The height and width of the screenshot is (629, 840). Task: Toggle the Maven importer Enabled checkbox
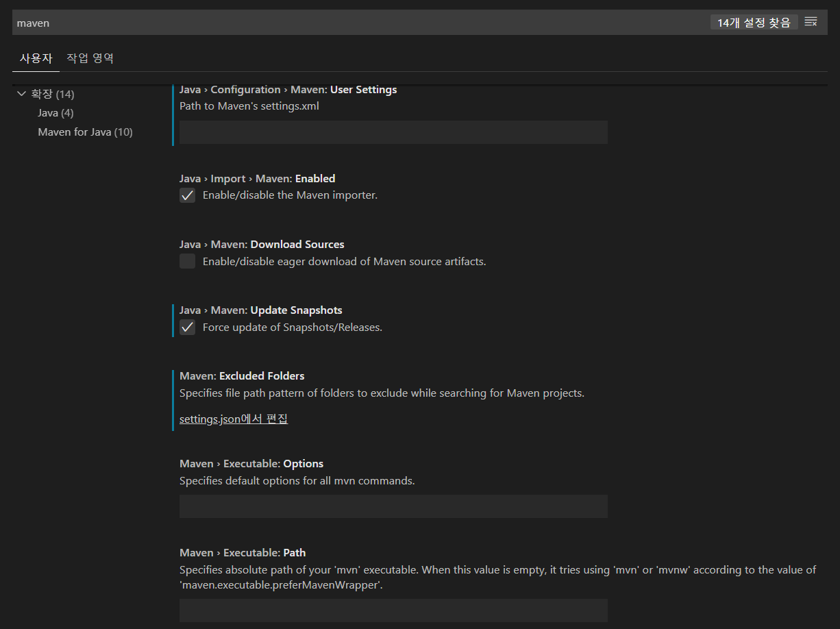tap(187, 195)
